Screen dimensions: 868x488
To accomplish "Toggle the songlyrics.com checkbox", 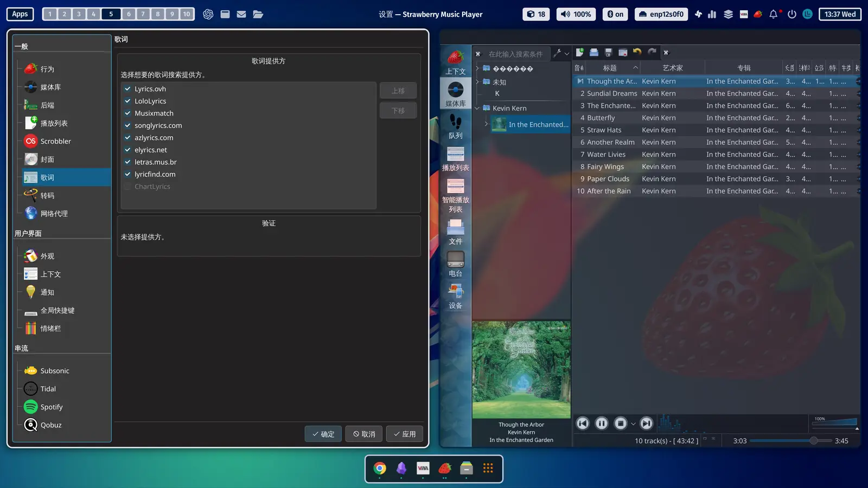I will [127, 125].
